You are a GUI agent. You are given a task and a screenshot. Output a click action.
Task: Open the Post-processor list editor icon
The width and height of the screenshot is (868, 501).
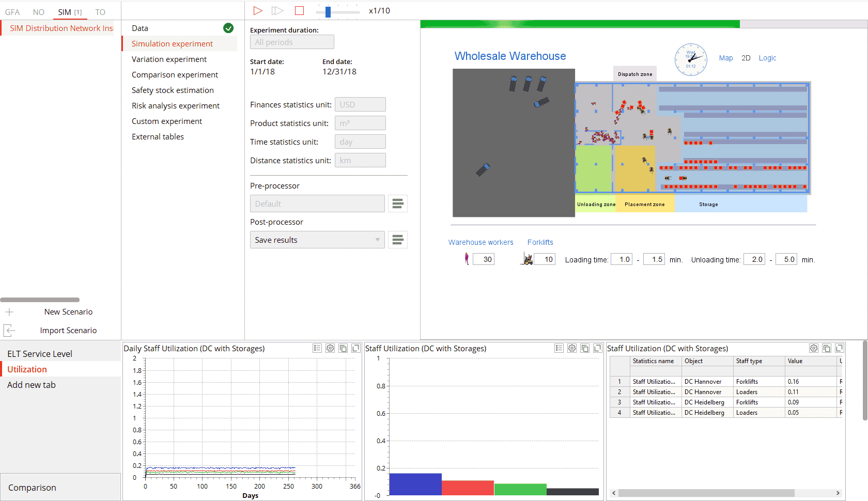pyautogui.click(x=397, y=240)
